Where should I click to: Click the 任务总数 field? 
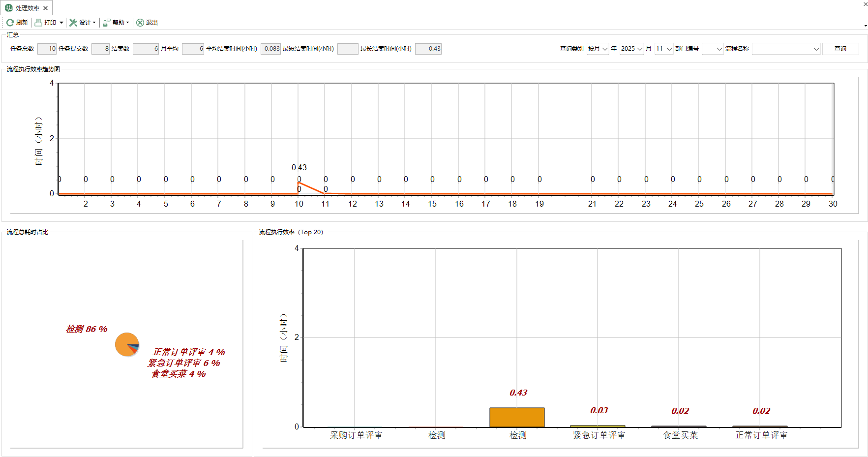pos(47,49)
